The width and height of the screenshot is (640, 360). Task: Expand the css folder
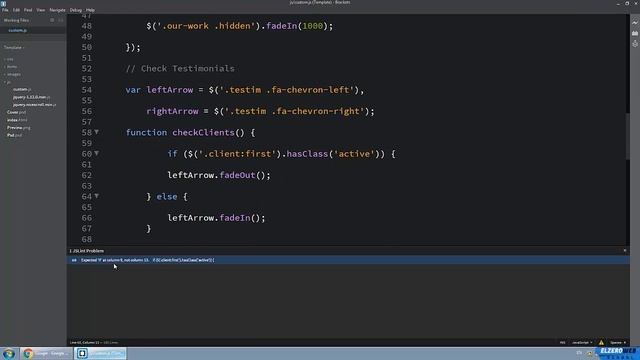tap(9, 59)
